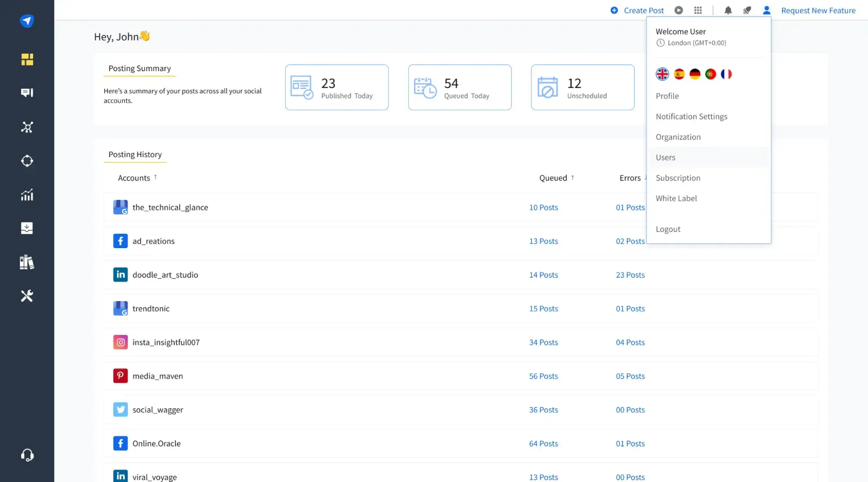The height and width of the screenshot is (482, 868).
Task: Click the 54 Queued Today summary card
Action: pyautogui.click(x=459, y=87)
